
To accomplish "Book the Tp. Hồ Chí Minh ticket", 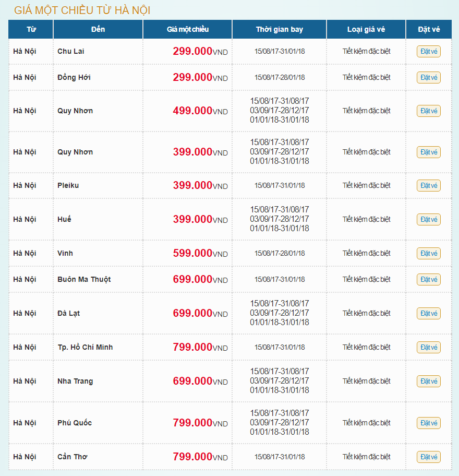I will click(x=428, y=347).
